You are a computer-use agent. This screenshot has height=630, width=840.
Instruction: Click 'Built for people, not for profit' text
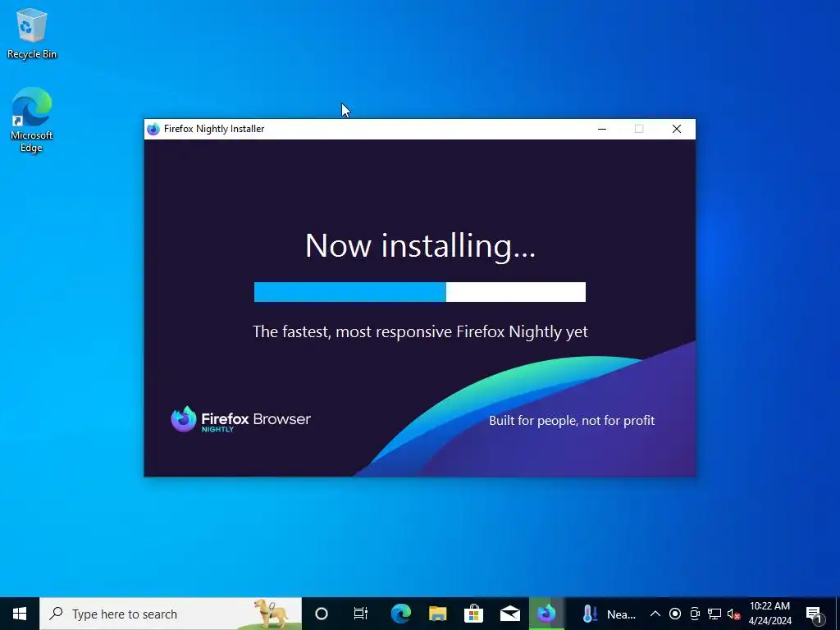point(572,421)
